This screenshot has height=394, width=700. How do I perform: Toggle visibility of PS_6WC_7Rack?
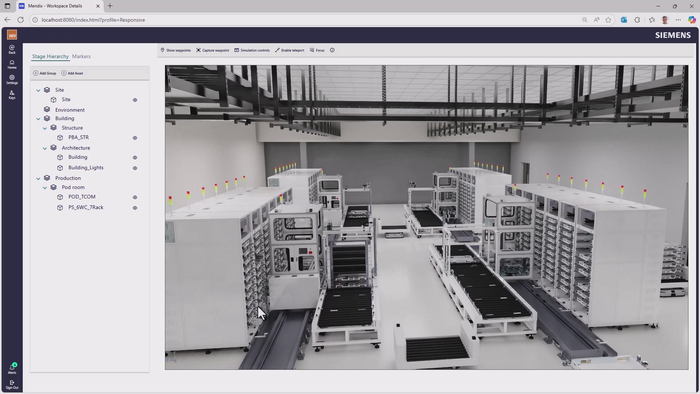pyautogui.click(x=135, y=208)
